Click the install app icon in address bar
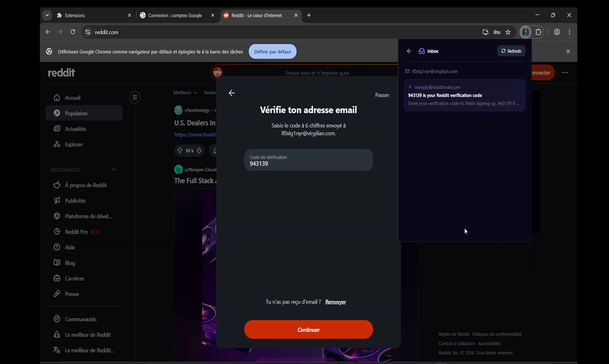Image resolution: width=609 pixels, height=364 pixels. pyautogui.click(x=485, y=32)
